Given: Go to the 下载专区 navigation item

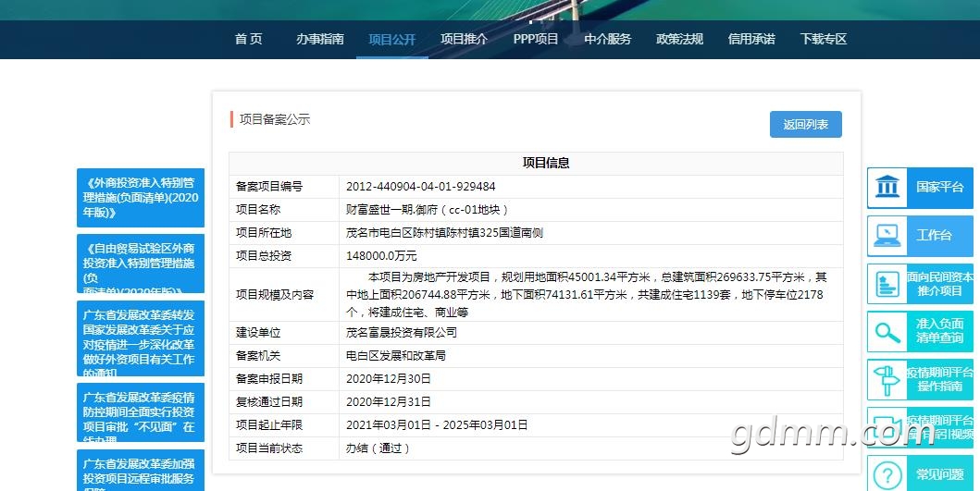Looking at the screenshot, I should tap(824, 39).
